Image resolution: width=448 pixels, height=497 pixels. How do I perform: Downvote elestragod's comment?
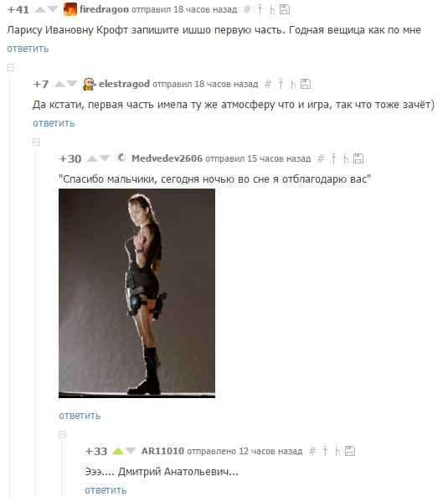click(x=72, y=84)
